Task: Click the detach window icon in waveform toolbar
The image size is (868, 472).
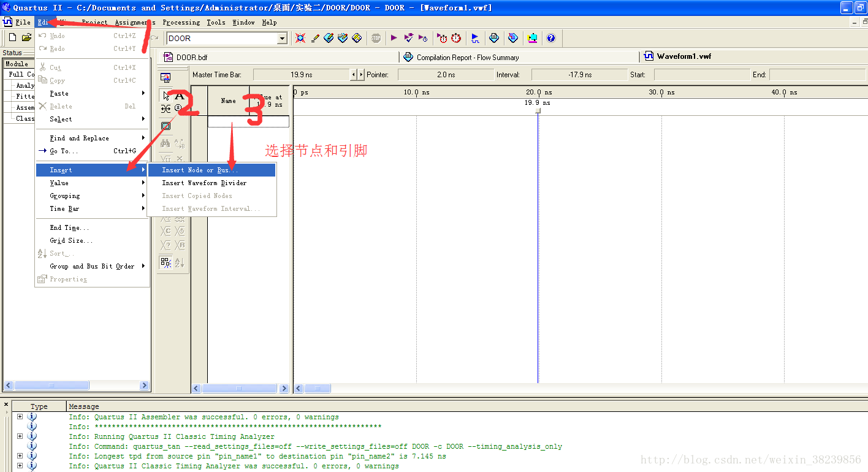Action: point(165,78)
